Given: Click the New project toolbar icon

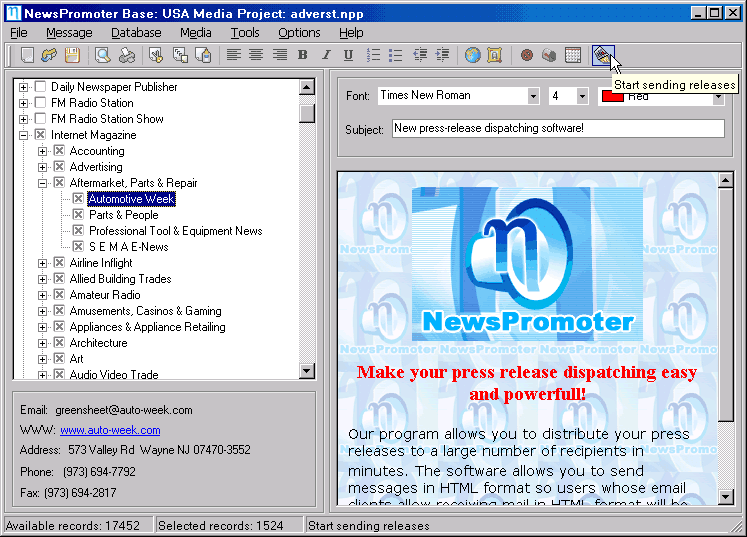Looking at the screenshot, I should (x=27, y=55).
